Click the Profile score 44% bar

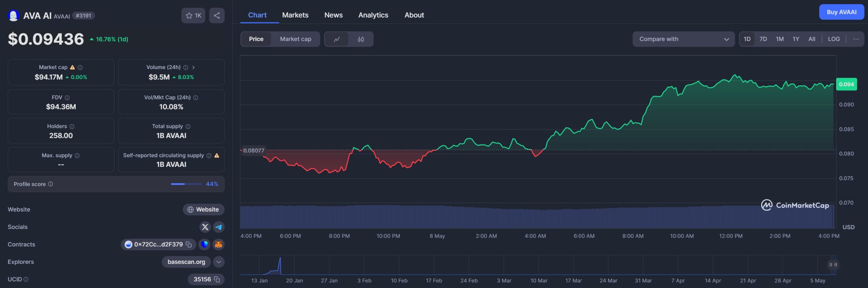tap(186, 184)
